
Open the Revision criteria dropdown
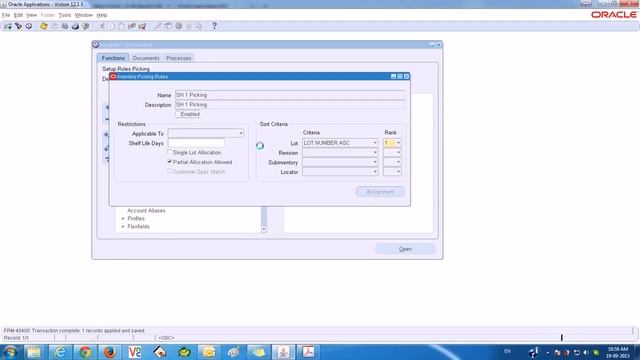(375, 153)
